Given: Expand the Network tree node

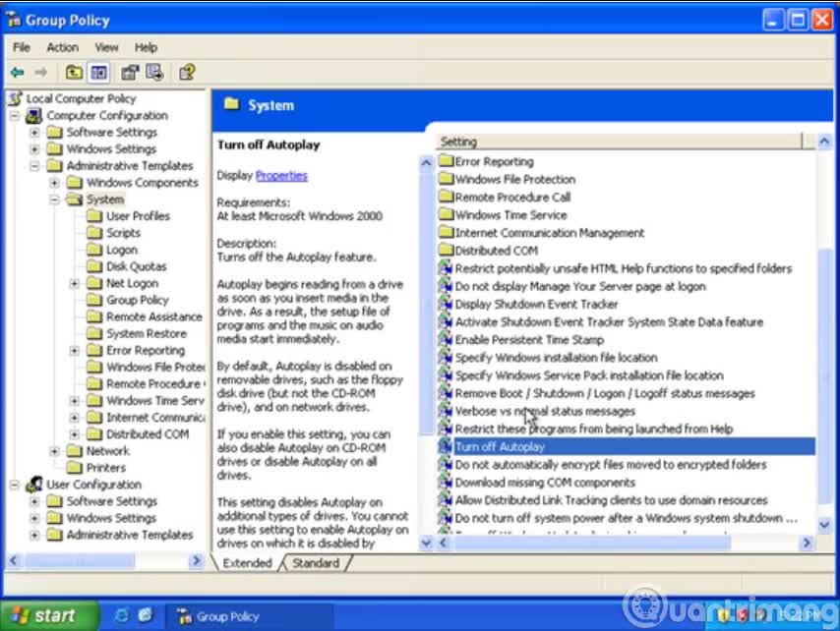Looking at the screenshot, I should click(x=54, y=451).
